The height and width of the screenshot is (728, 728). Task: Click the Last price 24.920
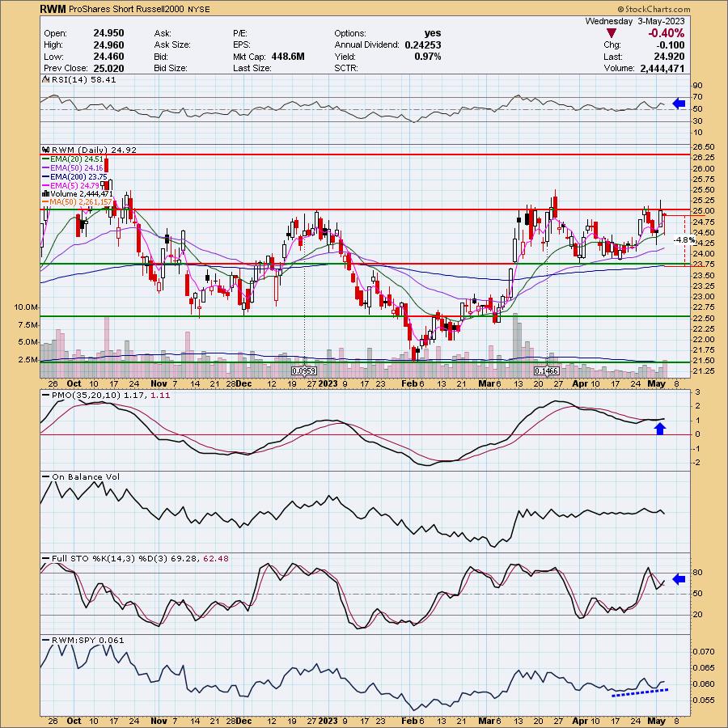coord(670,57)
